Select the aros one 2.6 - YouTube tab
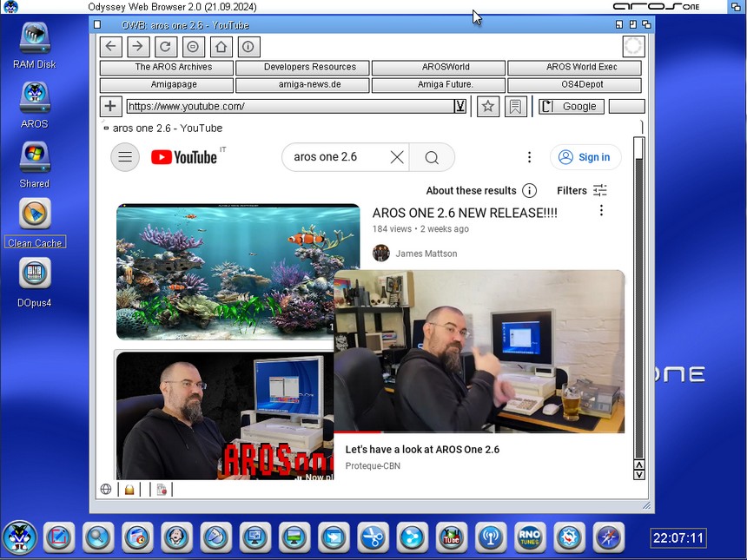This screenshot has width=747, height=560. (167, 128)
